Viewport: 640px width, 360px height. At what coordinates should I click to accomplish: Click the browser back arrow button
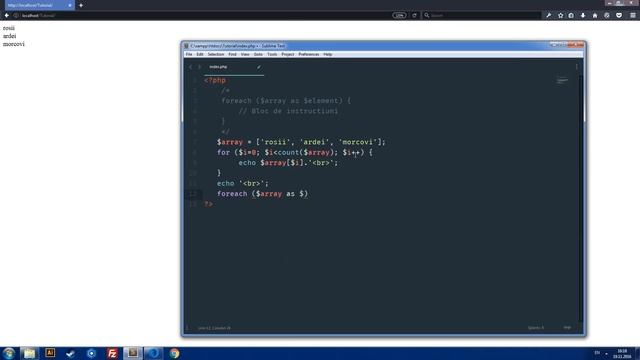(7, 16)
